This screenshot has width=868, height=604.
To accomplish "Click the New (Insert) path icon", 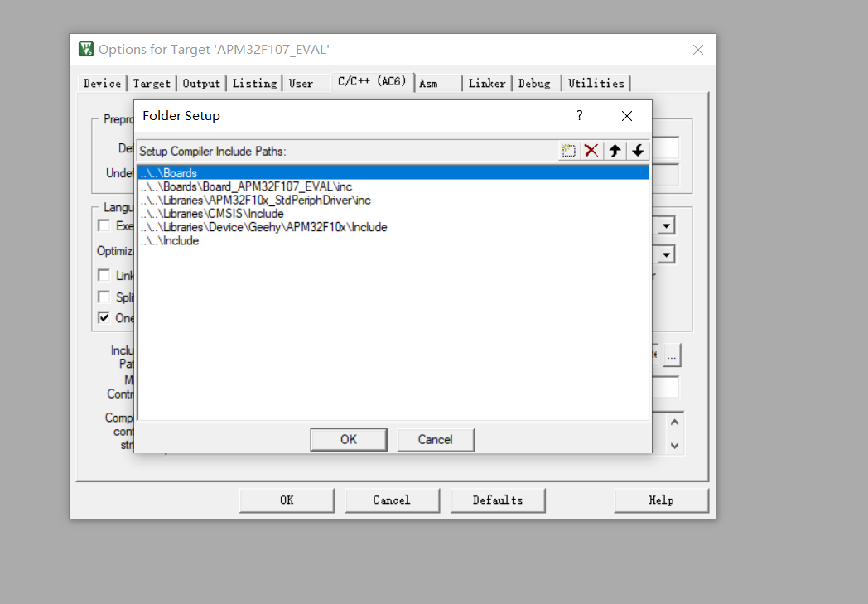I will [568, 151].
